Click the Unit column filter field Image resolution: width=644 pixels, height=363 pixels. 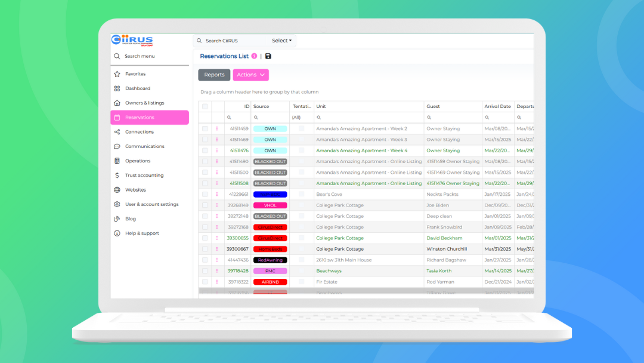click(x=369, y=118)
